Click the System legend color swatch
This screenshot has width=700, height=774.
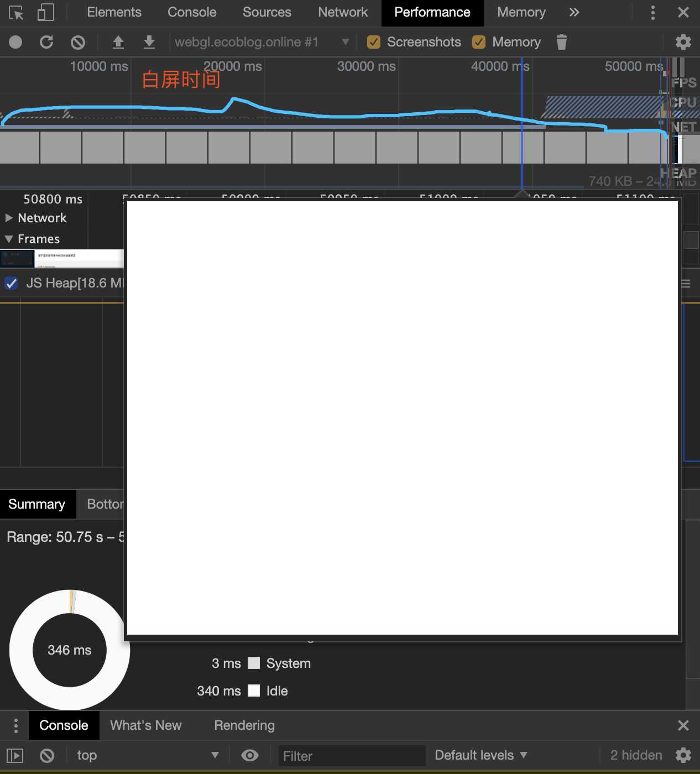coord(254,663)
